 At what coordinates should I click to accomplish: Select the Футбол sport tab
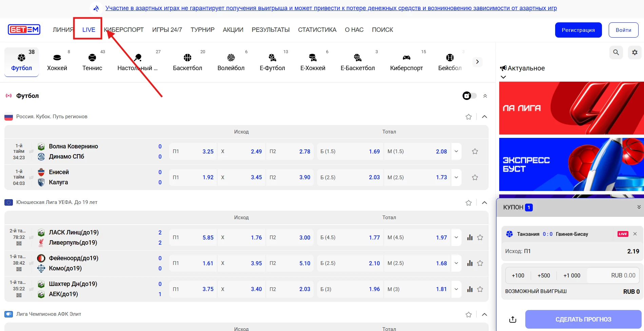pyautogui.click(x=21, y=62)
